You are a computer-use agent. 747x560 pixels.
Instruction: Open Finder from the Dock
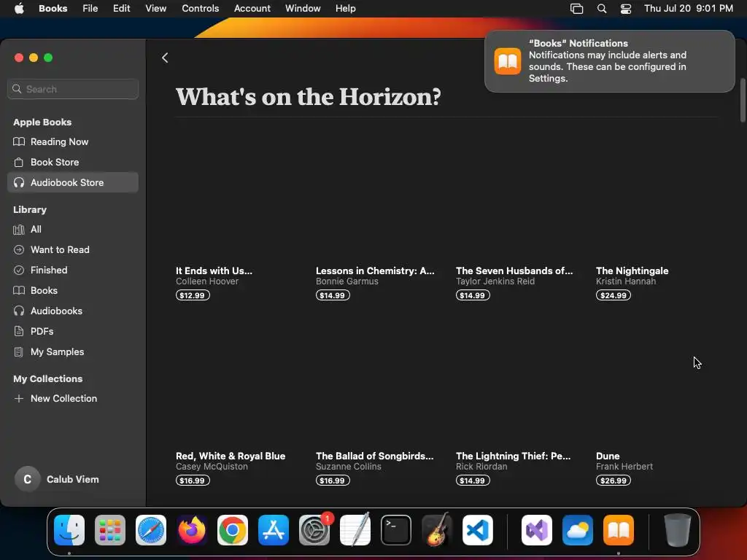(69, 530)
